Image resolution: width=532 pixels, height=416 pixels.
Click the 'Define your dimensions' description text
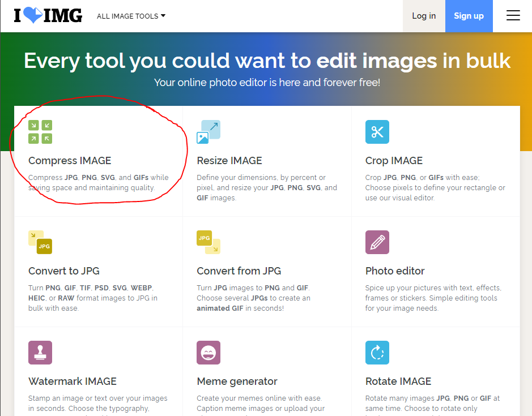[x=267, y=187]
